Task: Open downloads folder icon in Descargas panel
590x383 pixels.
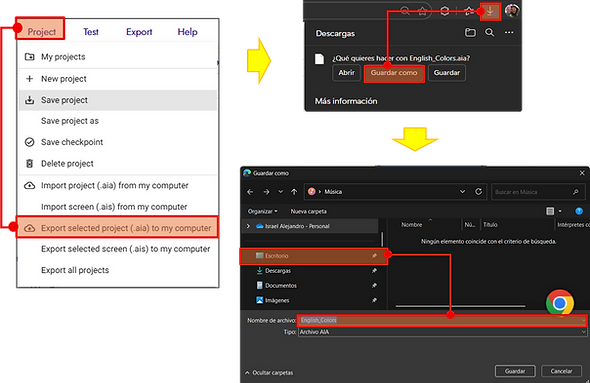Action: 470,33
